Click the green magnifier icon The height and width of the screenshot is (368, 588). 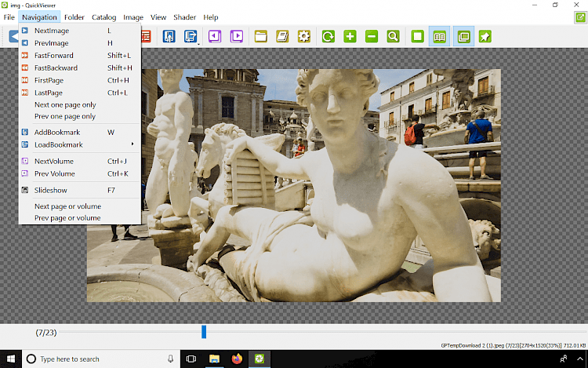393,36
